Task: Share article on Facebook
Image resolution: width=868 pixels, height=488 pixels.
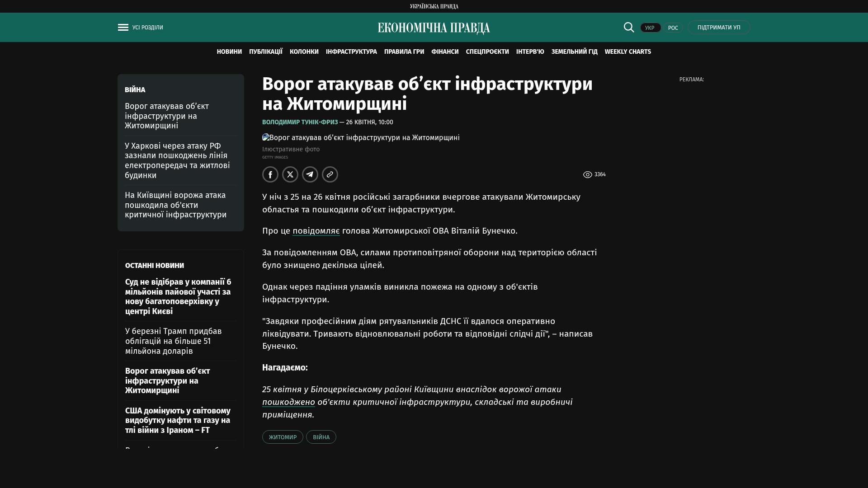Action: click(270, 174)
